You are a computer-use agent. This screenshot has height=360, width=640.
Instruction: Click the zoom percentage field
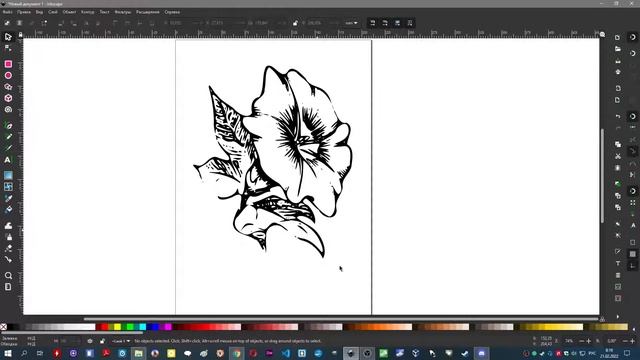point(569,341)
